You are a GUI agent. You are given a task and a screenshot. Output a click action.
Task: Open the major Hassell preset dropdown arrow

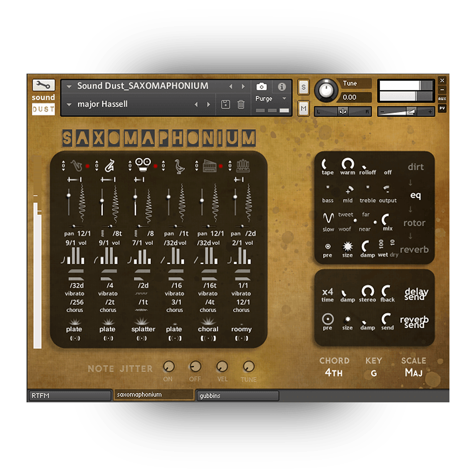69,104
